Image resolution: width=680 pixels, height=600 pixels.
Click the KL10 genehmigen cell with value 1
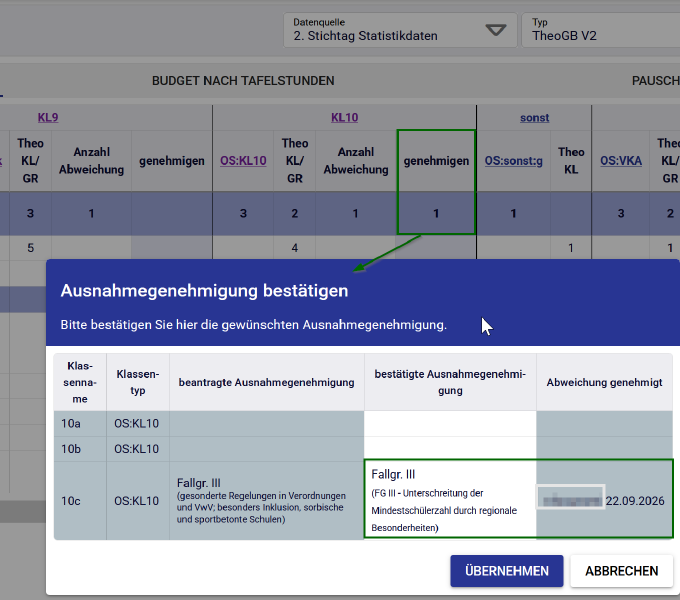[x=436, y=213]
